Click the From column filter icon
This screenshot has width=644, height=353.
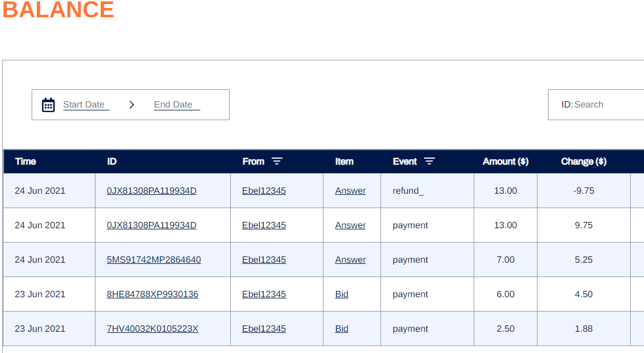pyautogui.click(x=277, y=162)
